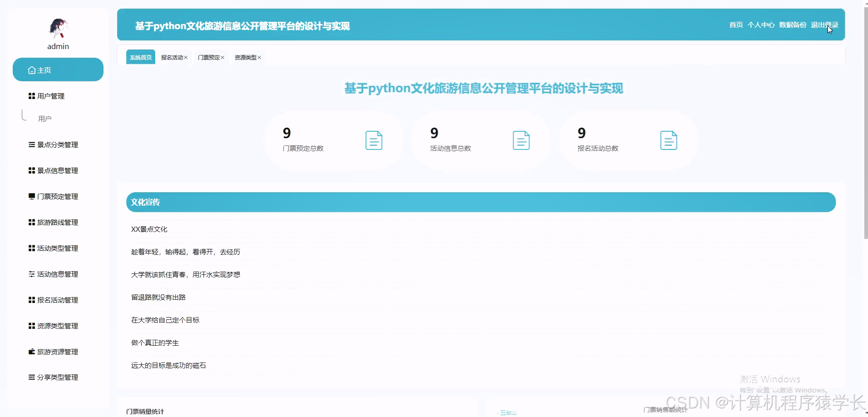Click document icon on 门票预定总数 card
This screenshot has width=868, height=417.
[374, 140]
